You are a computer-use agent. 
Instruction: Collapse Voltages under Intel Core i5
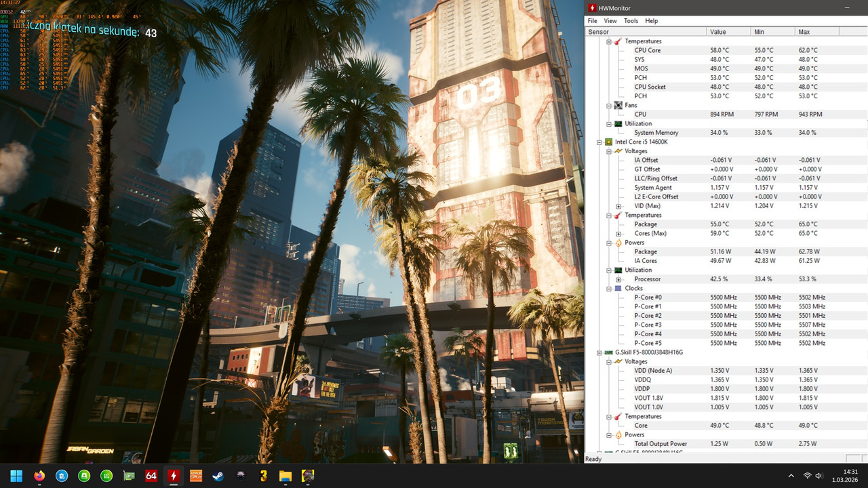tap(609, 151)
